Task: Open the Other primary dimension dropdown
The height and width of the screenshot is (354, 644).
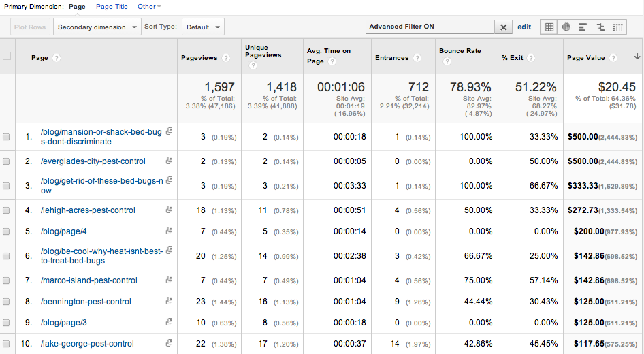Action: pos(149,7)
